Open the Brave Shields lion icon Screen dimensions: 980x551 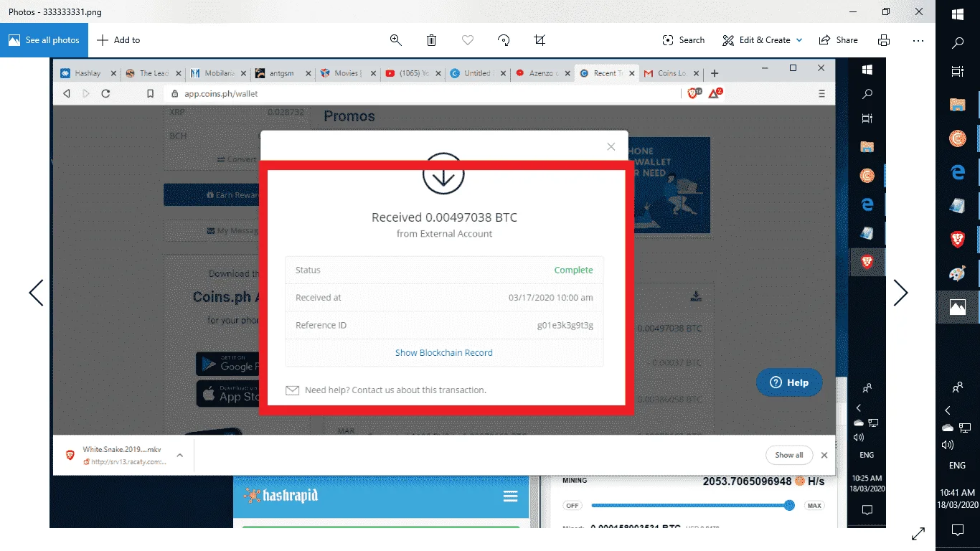tap(693, 93)
